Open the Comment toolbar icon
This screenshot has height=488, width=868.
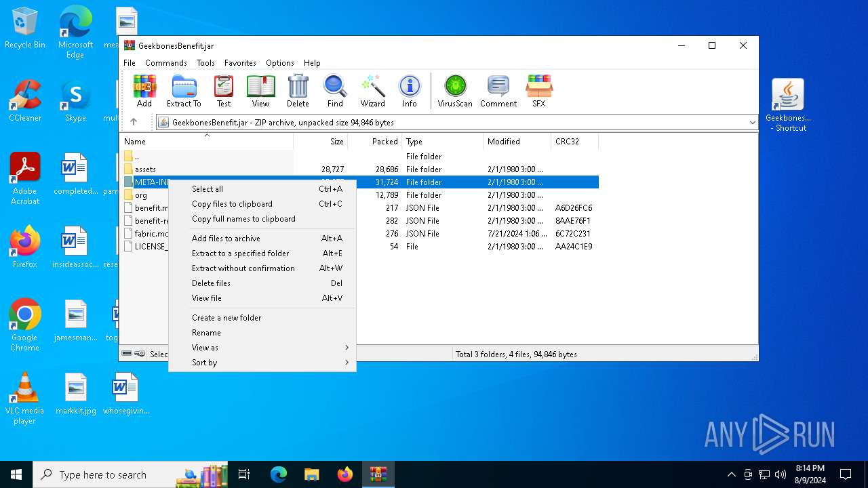tap(498, 91)
